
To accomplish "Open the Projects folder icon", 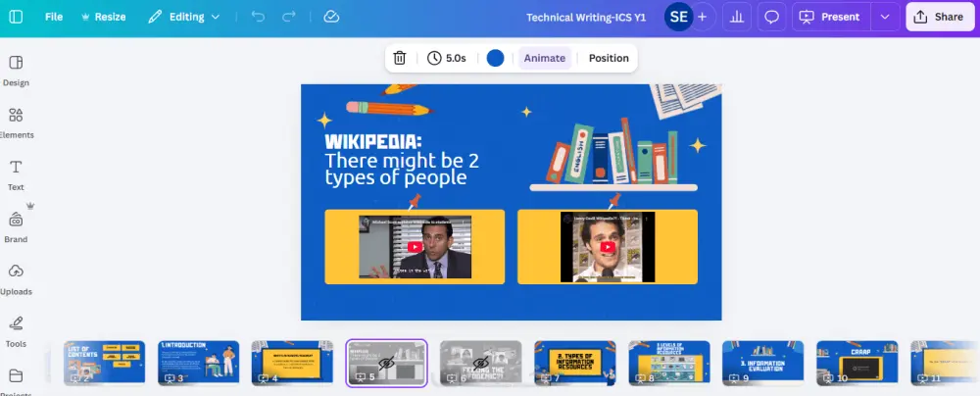I will (16, 376).
